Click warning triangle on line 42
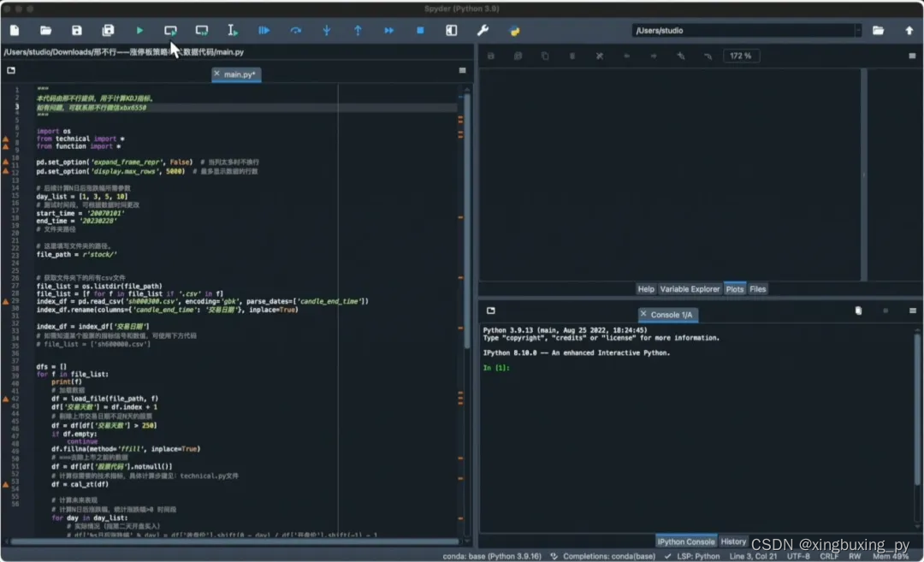The height and width of the screenshot is (562, 924). click(6, 399)
